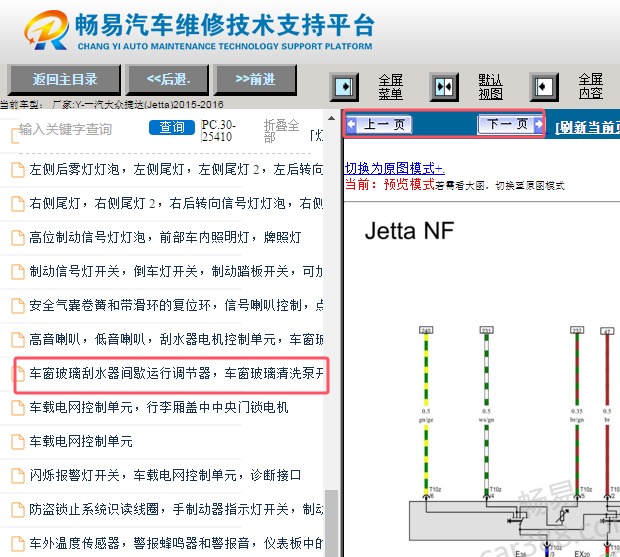
Task: Click the scroll-up arrow of the list
Action: coord(331,118)
